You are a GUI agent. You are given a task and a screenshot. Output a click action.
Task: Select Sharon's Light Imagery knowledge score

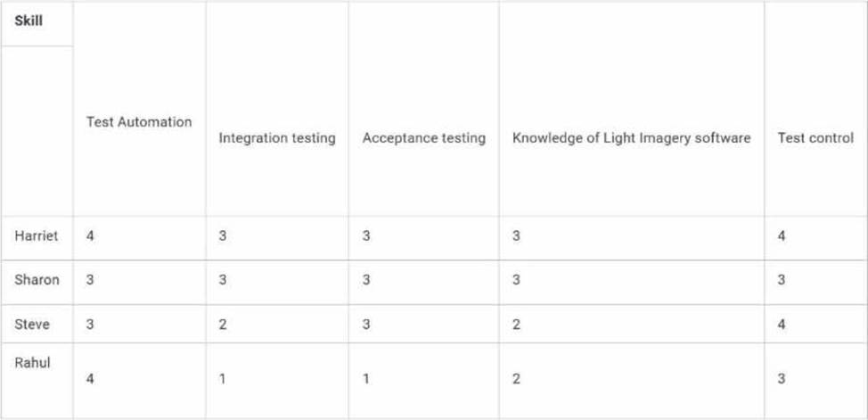tap(516, 280)
